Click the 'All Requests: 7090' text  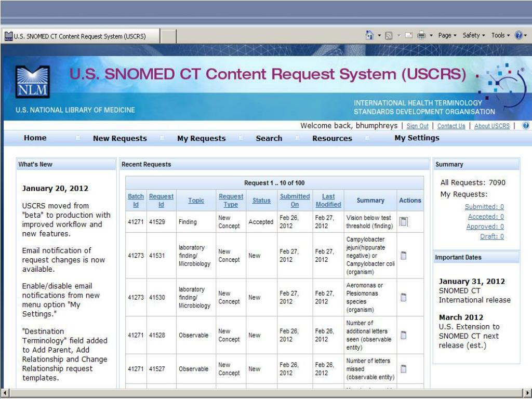click(473, 182)
